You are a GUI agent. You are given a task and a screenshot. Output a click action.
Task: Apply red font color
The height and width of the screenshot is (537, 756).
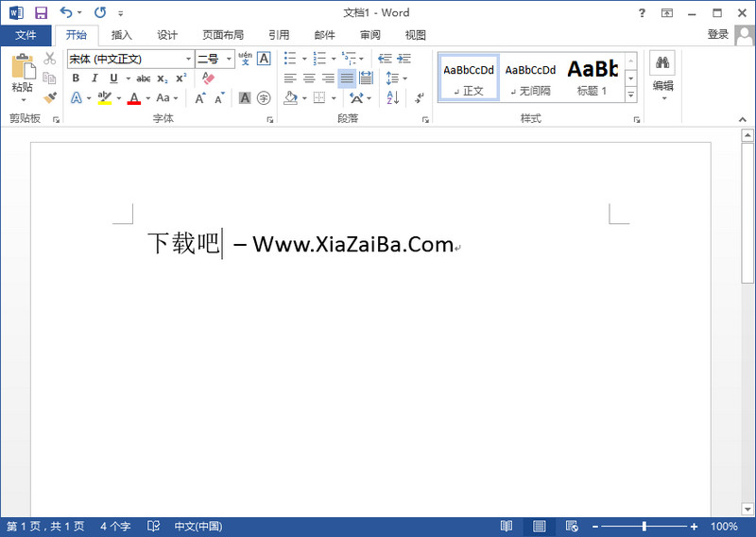[134, 98]
